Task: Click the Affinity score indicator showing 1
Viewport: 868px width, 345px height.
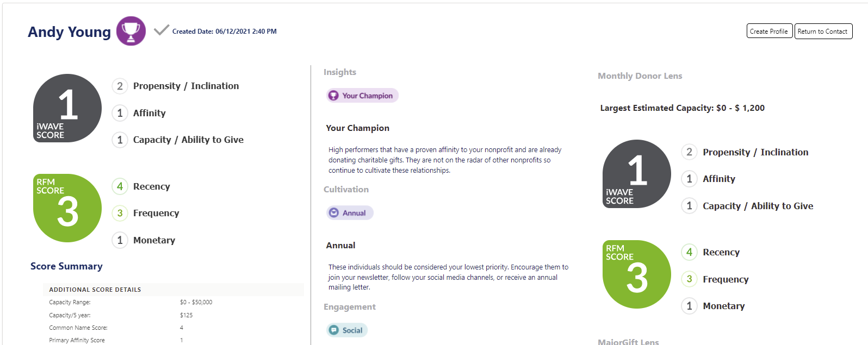Action: pos(120,113)
